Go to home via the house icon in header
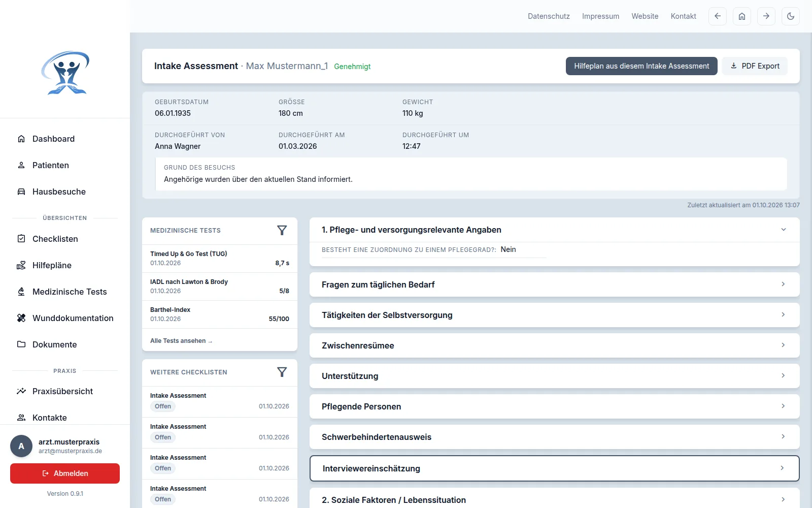The height and width of the screenshot is (508, 812). [742, 16]
